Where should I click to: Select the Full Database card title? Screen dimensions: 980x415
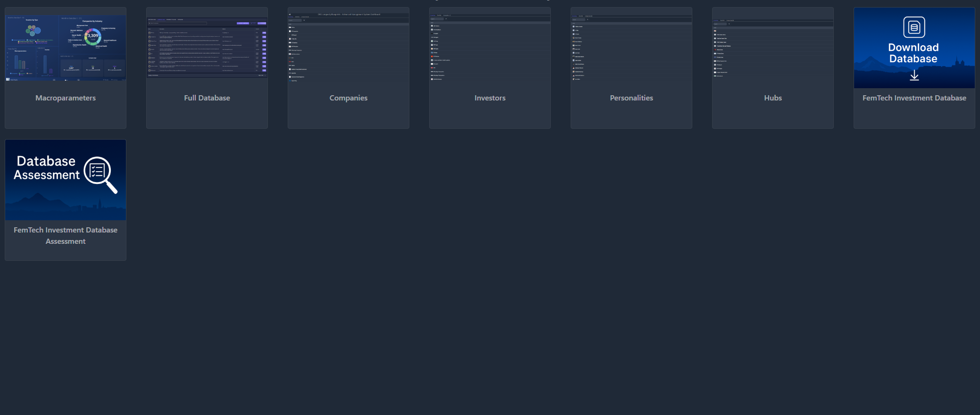pos(207,98)
